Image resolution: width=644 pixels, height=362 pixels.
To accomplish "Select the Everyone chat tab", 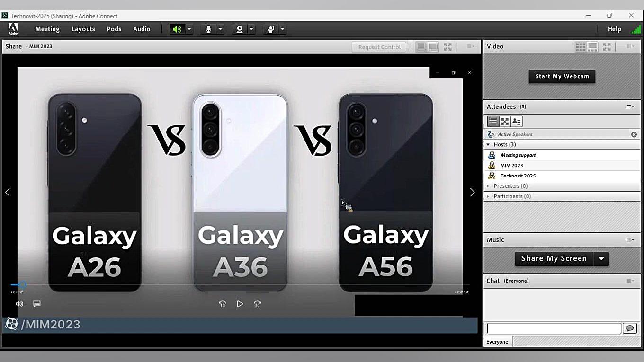I will point(497,342).
